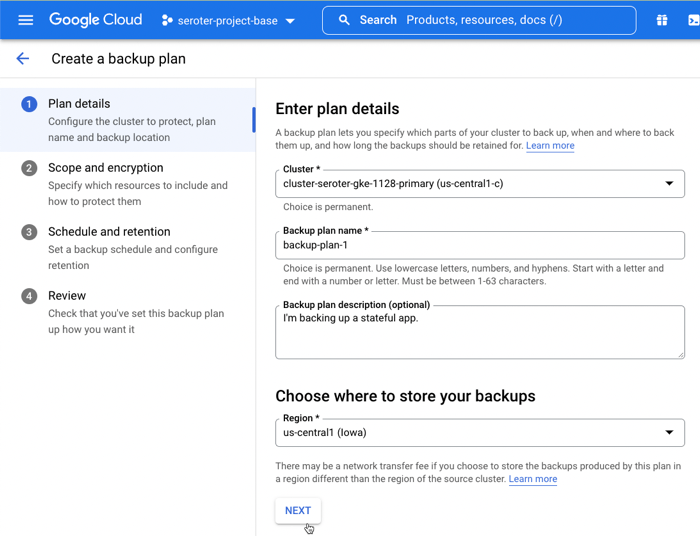Open the gift free trial icon
The width and height of the screenshot is (700, 536).
point(661,20)
